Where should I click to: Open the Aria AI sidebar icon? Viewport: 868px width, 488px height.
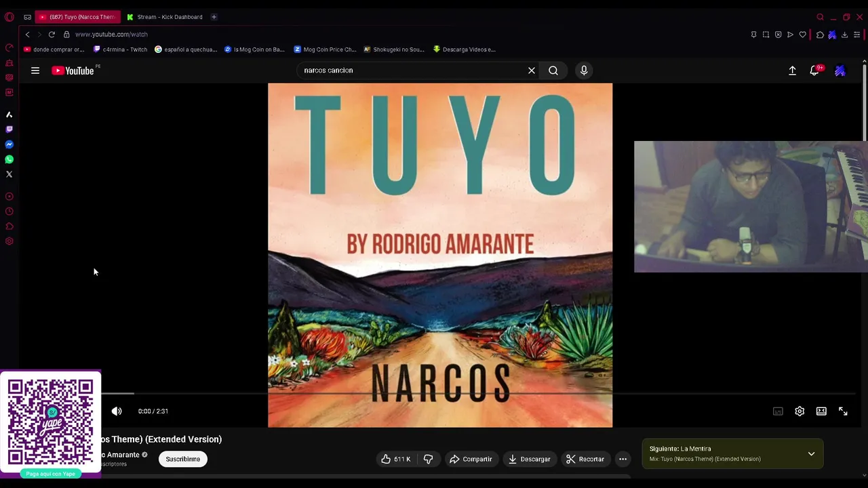pos(9,115)
